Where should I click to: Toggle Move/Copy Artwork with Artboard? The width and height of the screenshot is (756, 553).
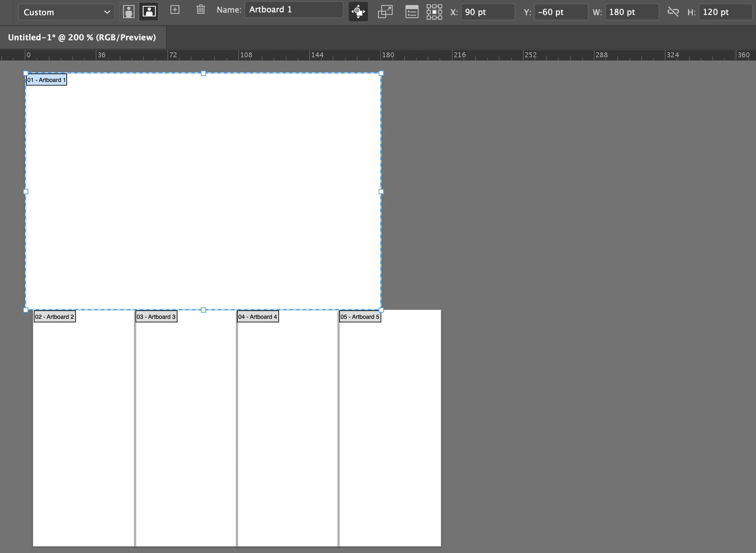tap(358, 12)
